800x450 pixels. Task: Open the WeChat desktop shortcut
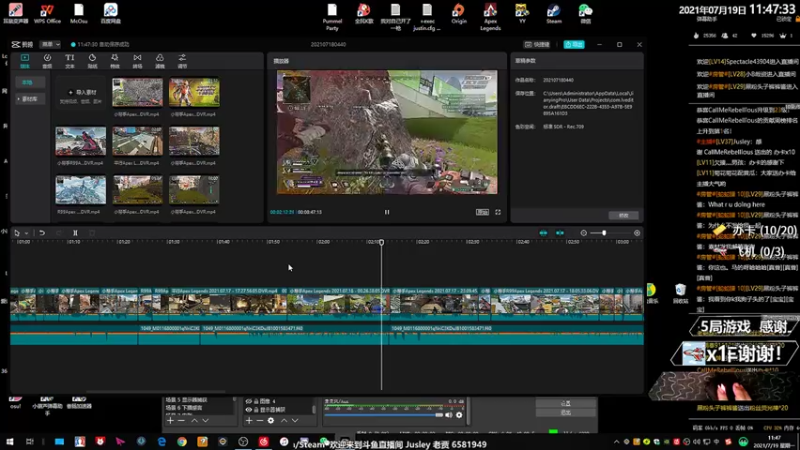585,14
